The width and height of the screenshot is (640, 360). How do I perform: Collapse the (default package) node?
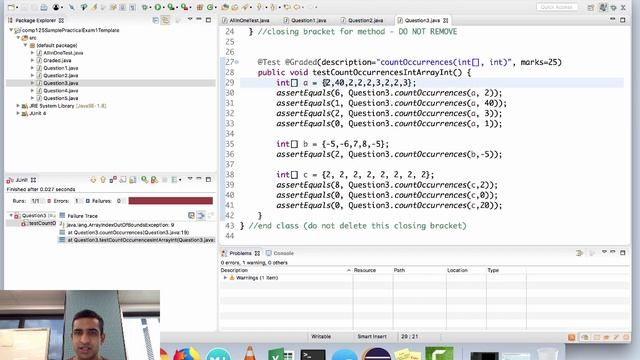25,45
